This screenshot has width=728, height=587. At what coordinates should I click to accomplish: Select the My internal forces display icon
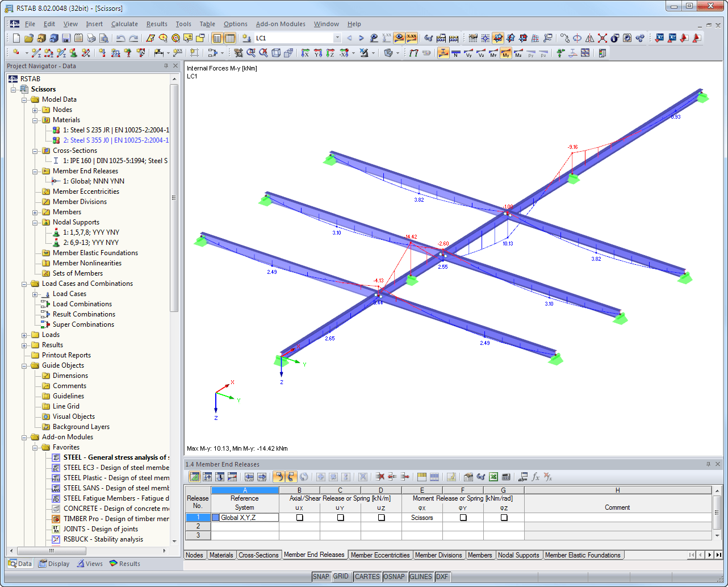click(x=506, y=53)
